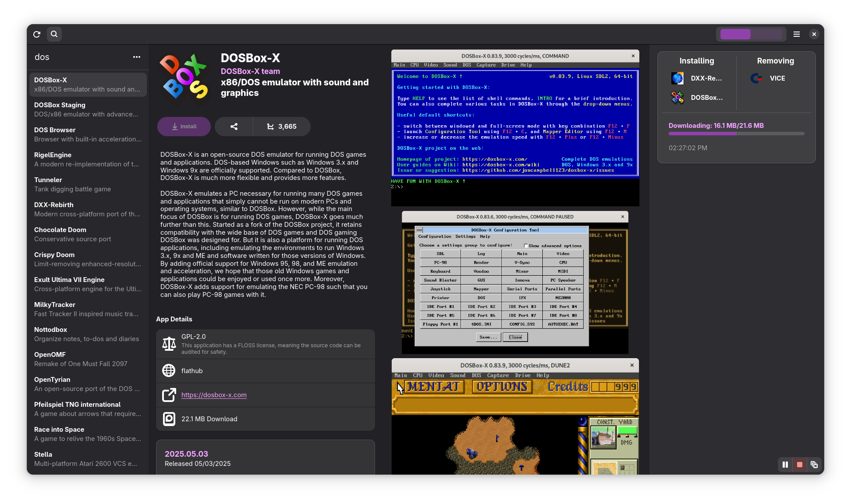Click the Install button

point(184,127)
